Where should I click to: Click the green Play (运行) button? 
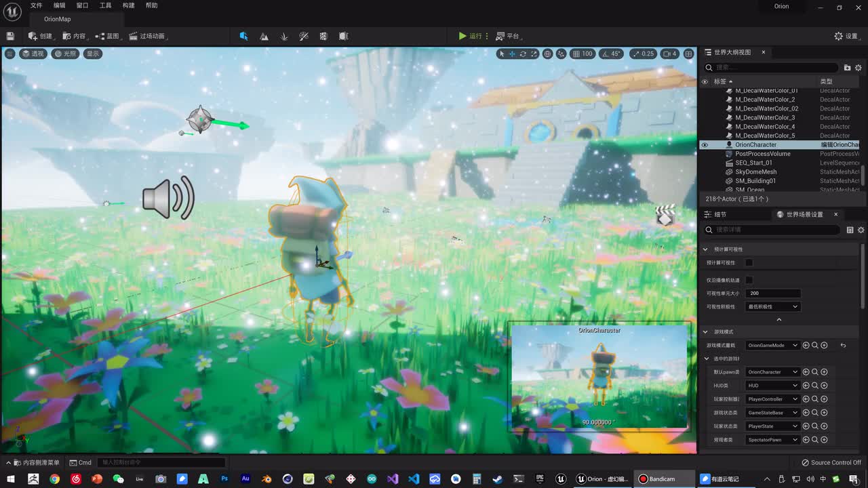click(x=470, y=36)
